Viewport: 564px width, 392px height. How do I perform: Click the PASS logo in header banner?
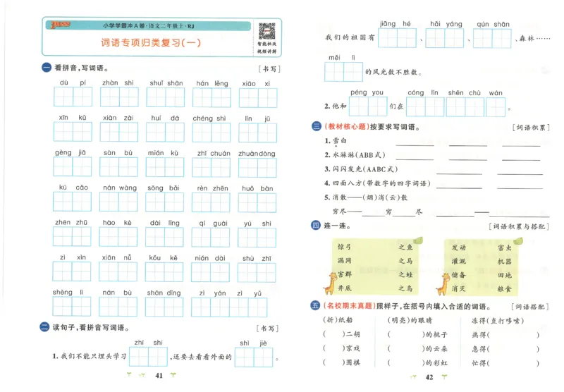click(61, 25)
